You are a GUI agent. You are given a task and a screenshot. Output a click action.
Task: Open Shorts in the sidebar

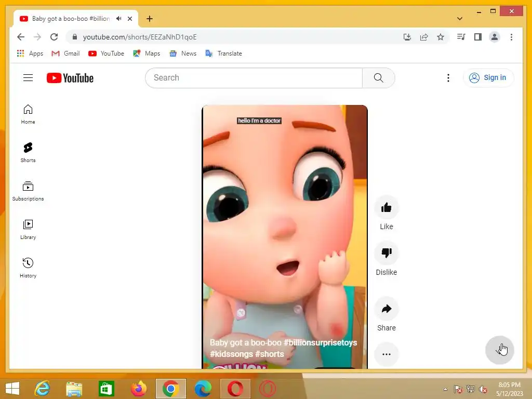pyautogui.click(x=28, y=153)
